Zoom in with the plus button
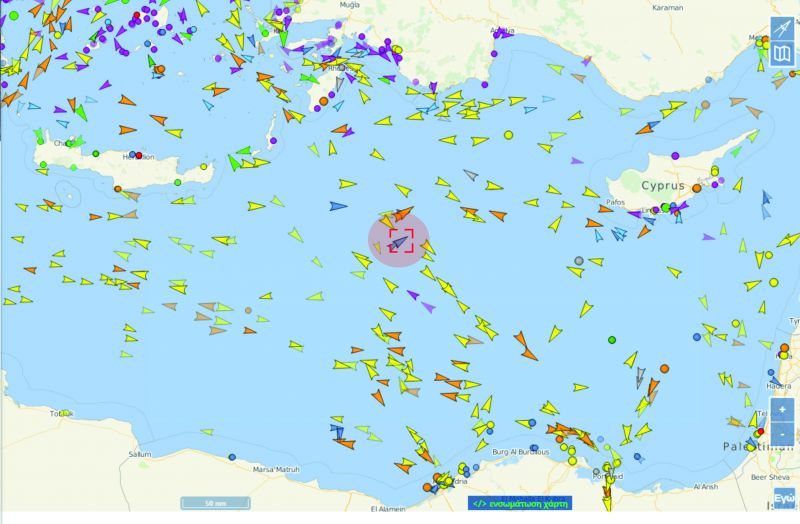The height and width of the screenshot is (524, 800). point(782,410)
